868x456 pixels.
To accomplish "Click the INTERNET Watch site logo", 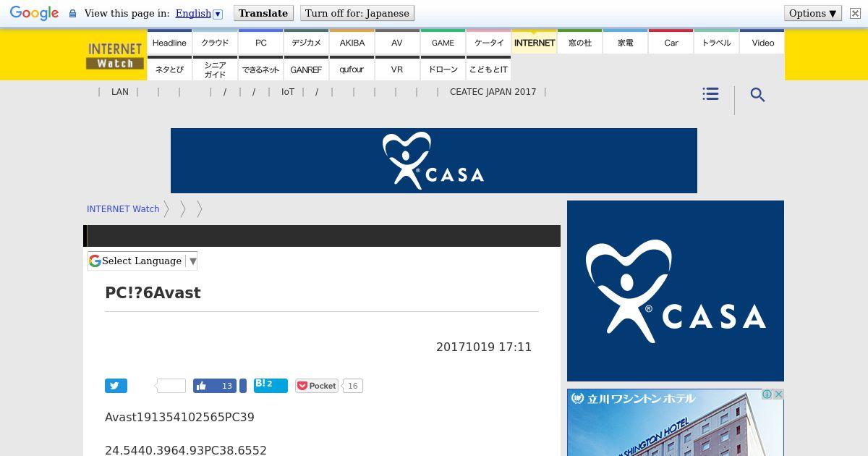I will [115, 55].
